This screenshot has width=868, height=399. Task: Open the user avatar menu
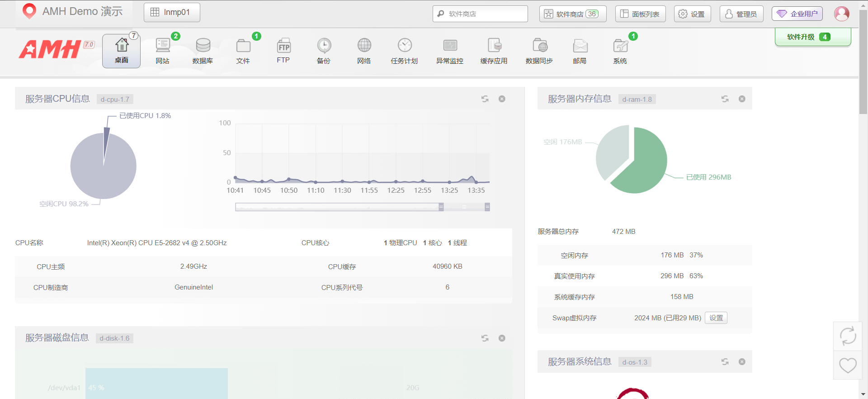click(842, 14)
